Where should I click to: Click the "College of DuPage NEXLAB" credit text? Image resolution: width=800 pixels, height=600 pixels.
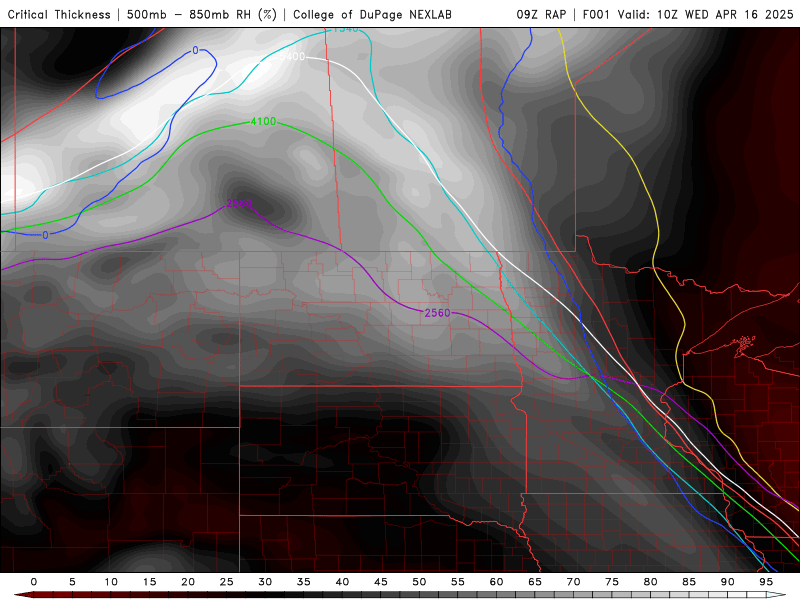[372, 14]
